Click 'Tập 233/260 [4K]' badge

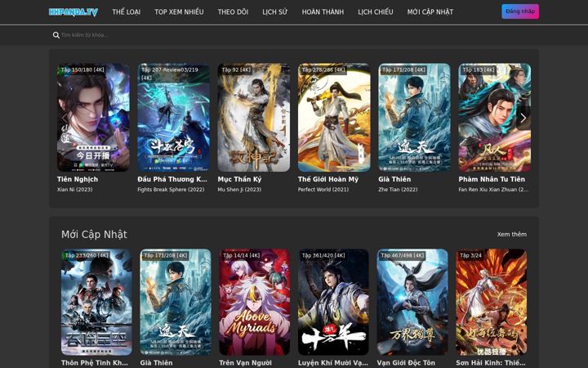point(87,255)
